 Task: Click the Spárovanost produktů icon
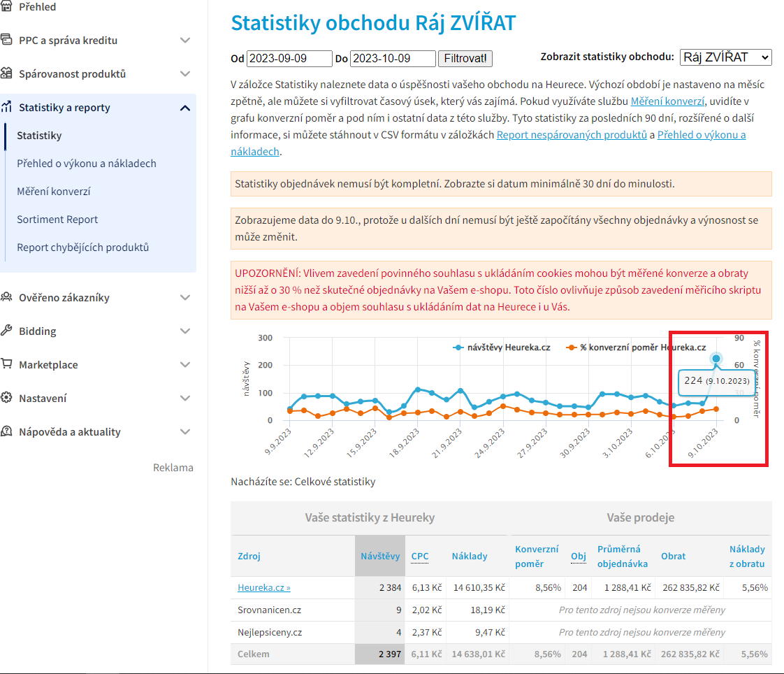pos(6,73)
